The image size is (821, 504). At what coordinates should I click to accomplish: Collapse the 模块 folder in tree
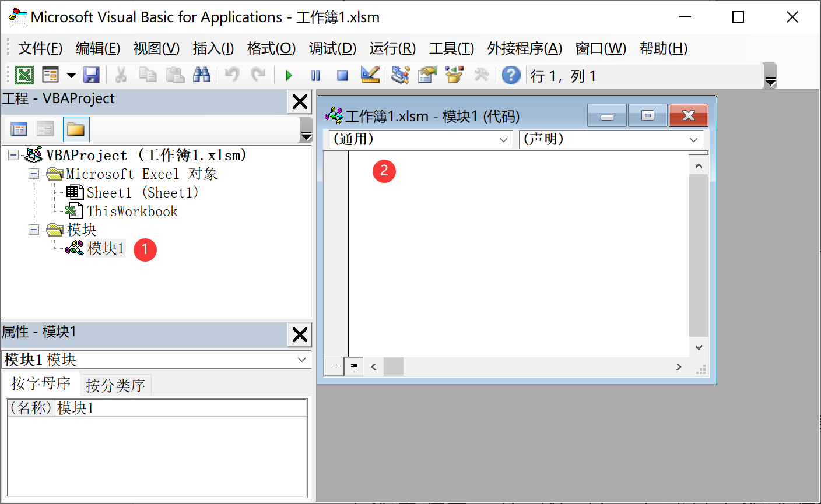[34, 230]
